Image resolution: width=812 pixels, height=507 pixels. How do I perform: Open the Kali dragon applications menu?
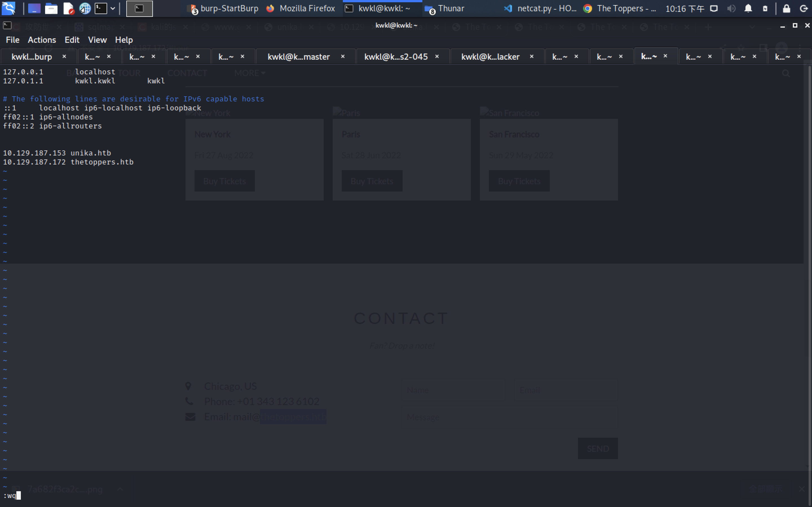click(8, 8)
